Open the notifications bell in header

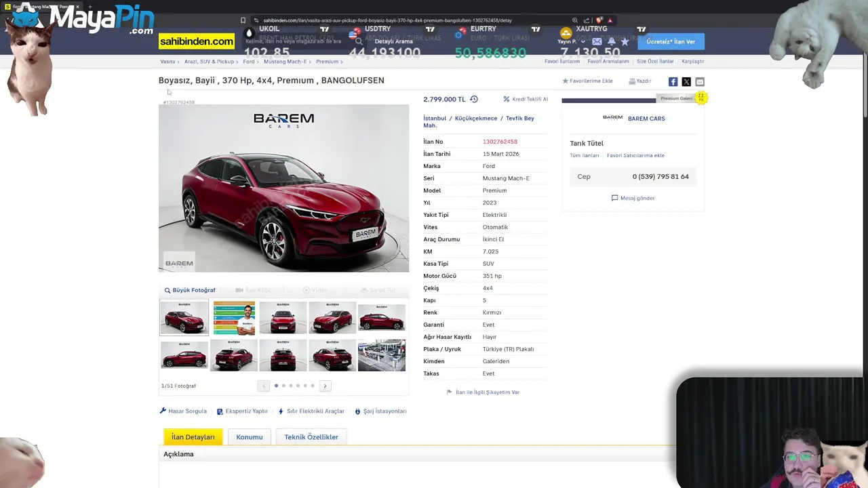[611, 41]
